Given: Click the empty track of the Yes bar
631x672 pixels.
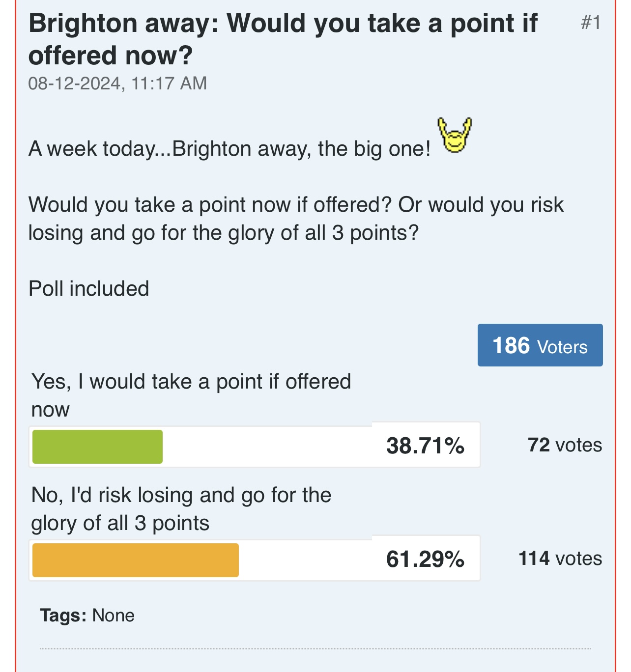Looking at the screenshot, I should pyautogui.click(x=267, y=447).
